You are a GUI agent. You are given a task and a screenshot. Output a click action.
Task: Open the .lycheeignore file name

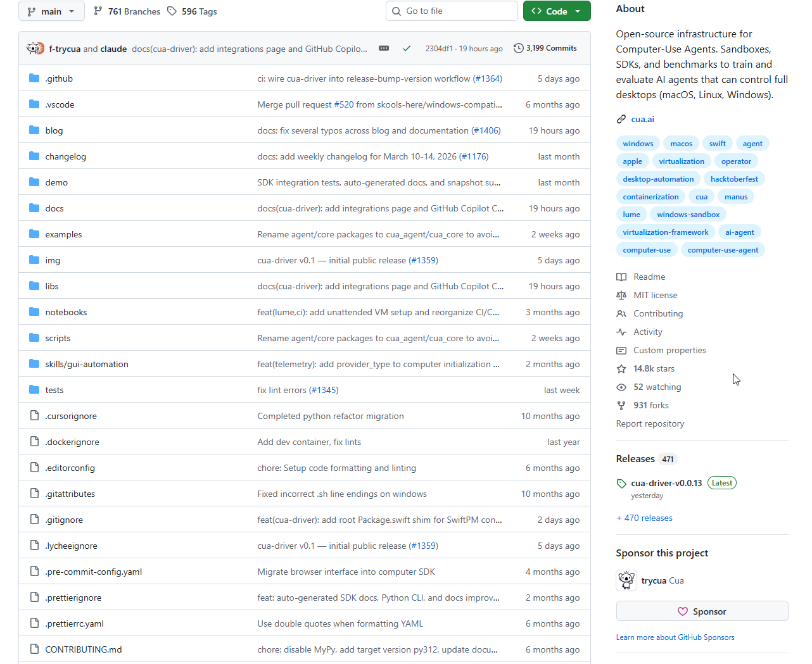click(71, 546)
